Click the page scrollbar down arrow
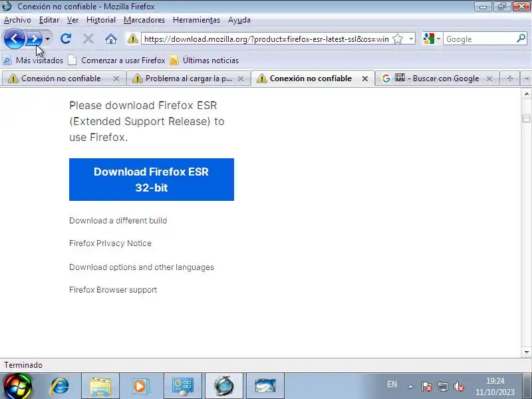 tap(526, 352)
